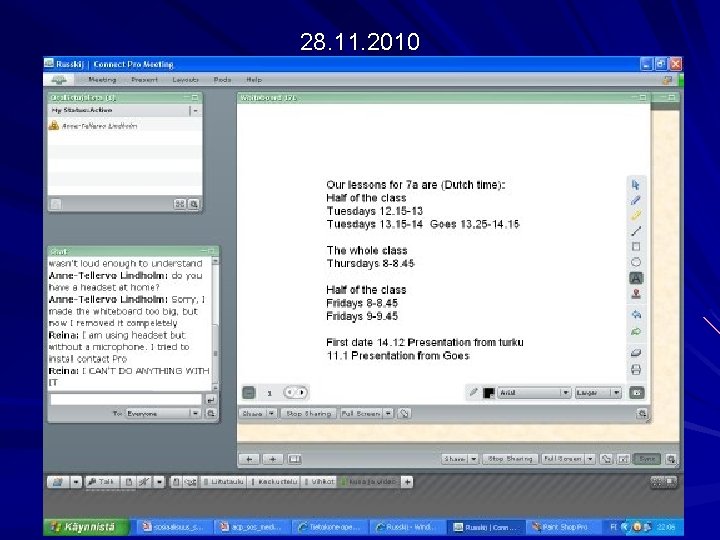Go to next whiteboard page arrow
This screenshot has width=720, height=540.
pyautogui.click(x=301, y=392)
